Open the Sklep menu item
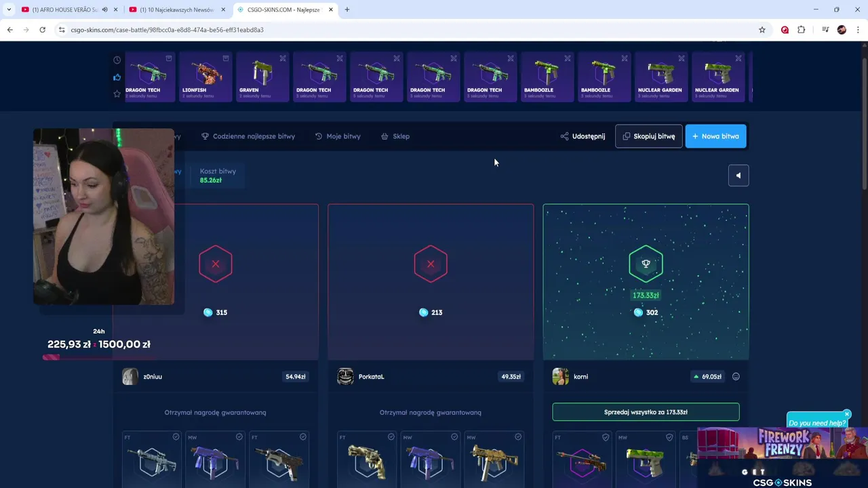 [395, 136]
